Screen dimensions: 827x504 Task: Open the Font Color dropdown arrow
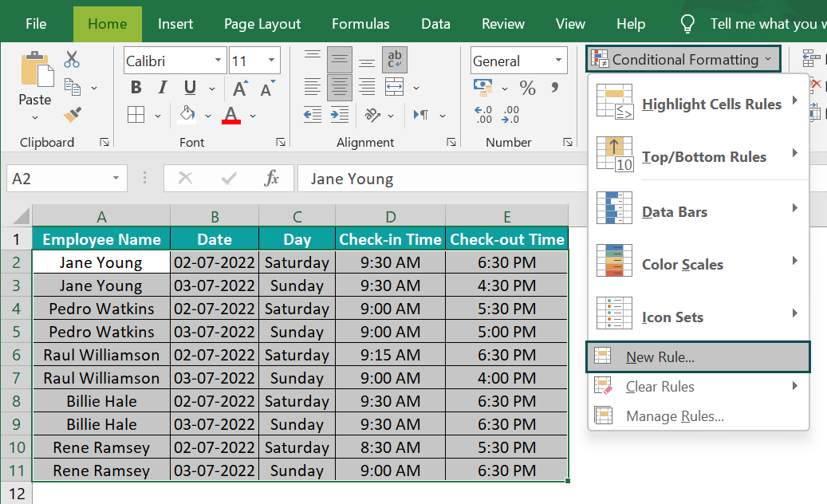253,116
